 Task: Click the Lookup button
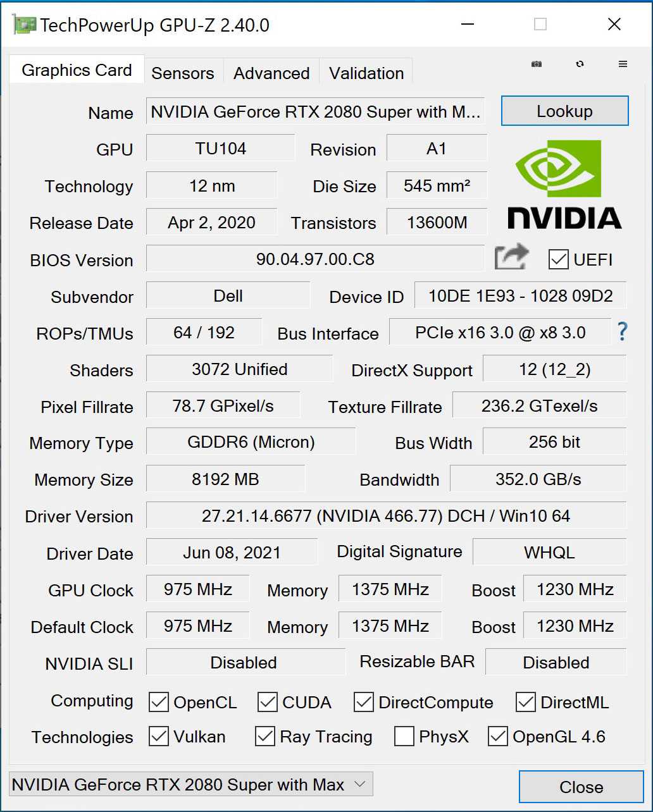(564, 111)
